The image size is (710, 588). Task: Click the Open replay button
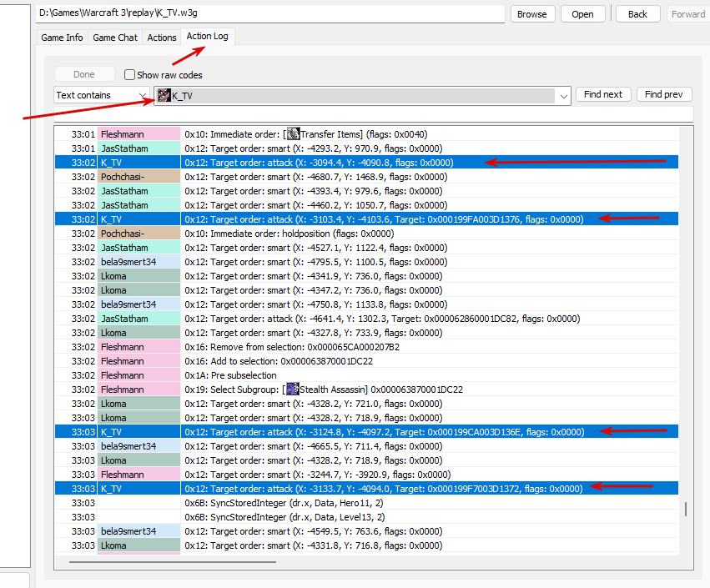point(582,14)
